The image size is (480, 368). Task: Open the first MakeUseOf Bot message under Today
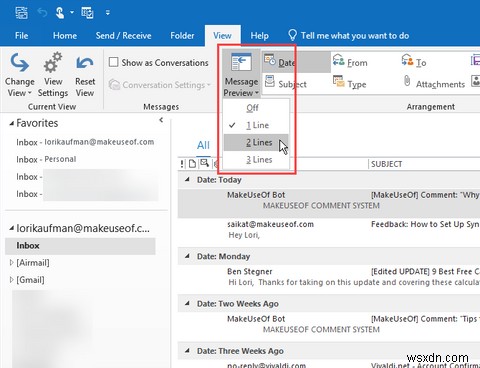click(x=329, y=203)
